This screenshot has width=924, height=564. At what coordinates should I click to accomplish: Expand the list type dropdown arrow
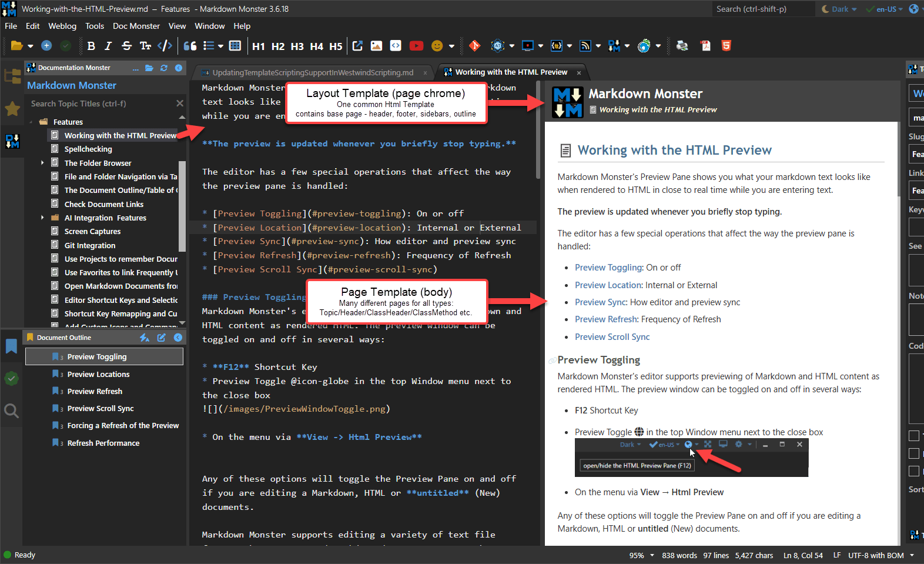(221, 46)
